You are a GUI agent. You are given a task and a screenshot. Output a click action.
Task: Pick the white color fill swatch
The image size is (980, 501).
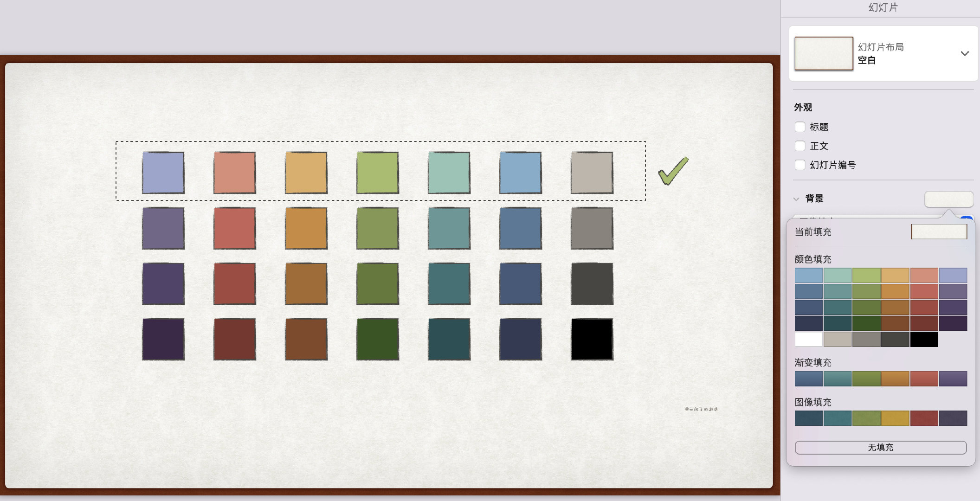(808, 339)
